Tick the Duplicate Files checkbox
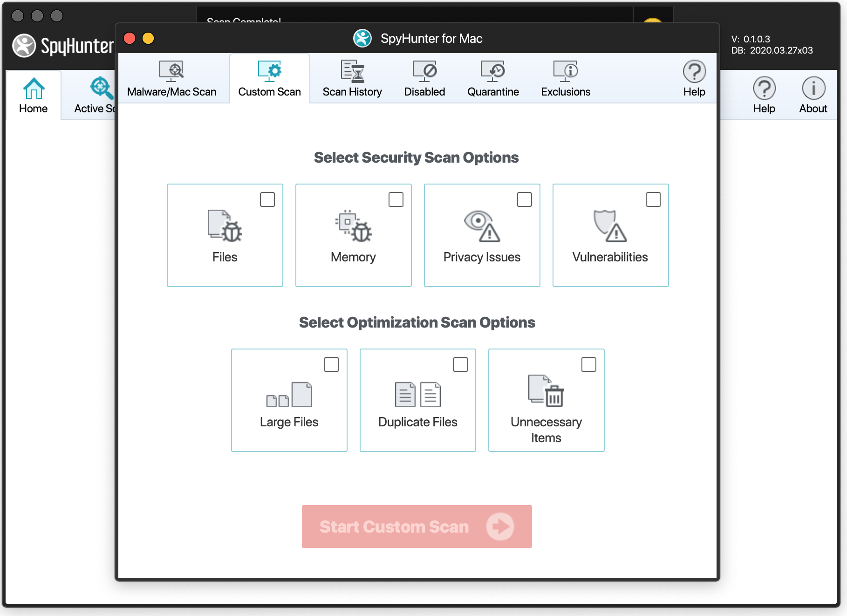847x616 pixels. 460,364
